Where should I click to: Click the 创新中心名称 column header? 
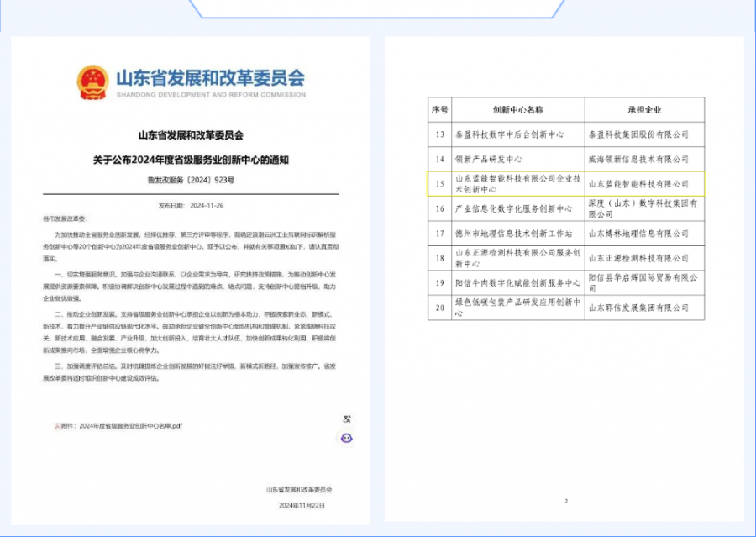tap(517, 110)
